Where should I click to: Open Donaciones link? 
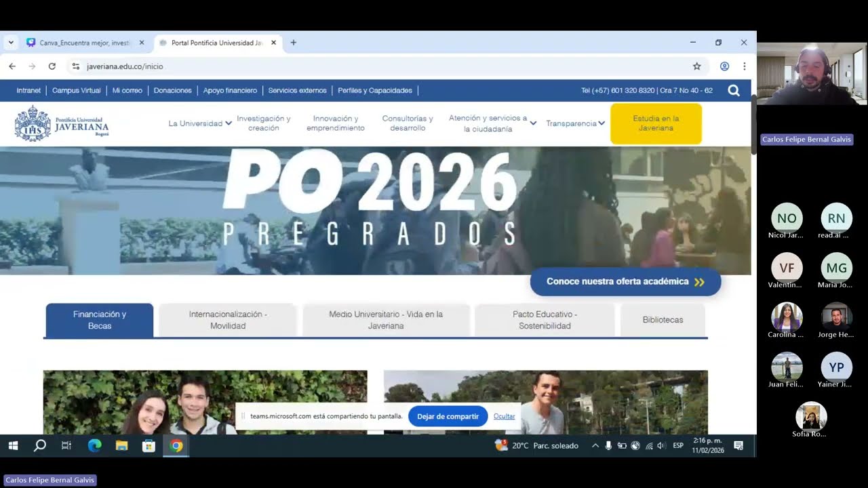172,90
